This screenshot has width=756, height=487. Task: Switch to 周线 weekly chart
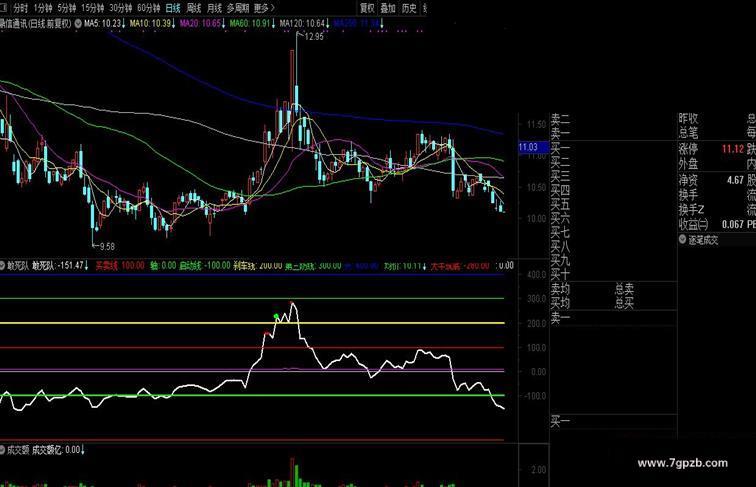tap(194, 8)
